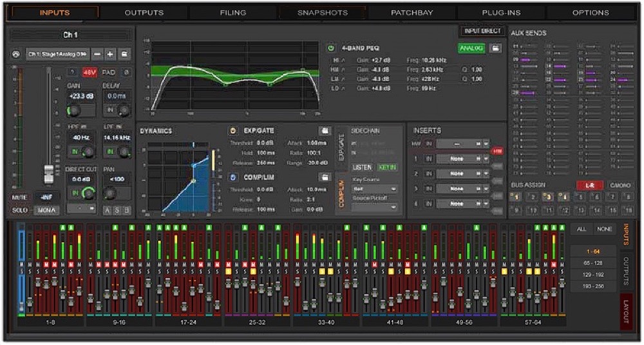
Task: Click the channel preset folder icon
Action: tap(124, 54)
